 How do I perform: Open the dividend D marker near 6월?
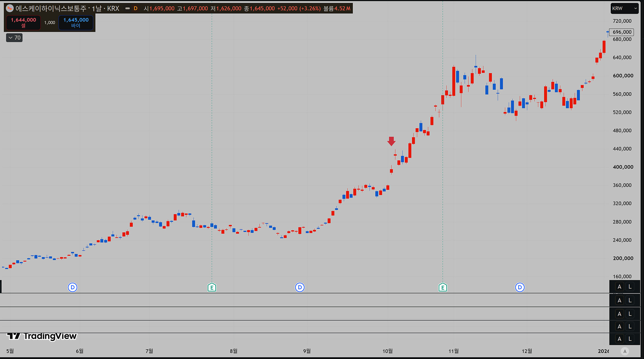click(x=72, y=287)
